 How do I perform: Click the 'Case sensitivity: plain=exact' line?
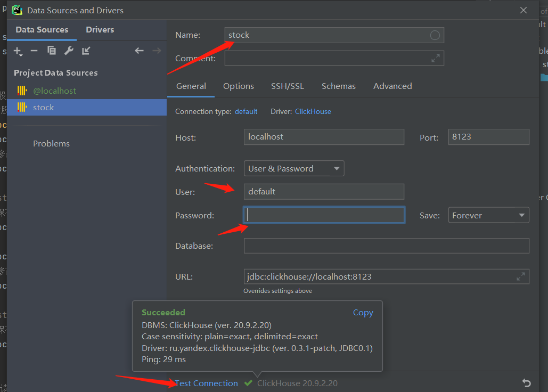230,337
